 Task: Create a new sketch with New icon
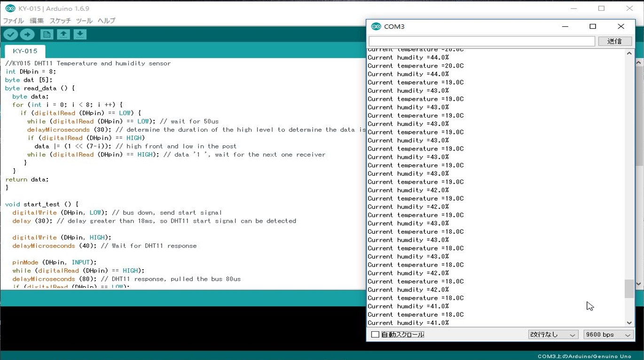(47, 34)
